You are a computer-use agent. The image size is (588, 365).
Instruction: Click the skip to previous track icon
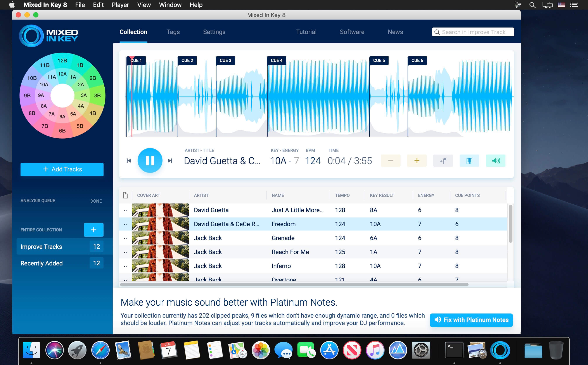pyautogui.click(x=129, y=160)
